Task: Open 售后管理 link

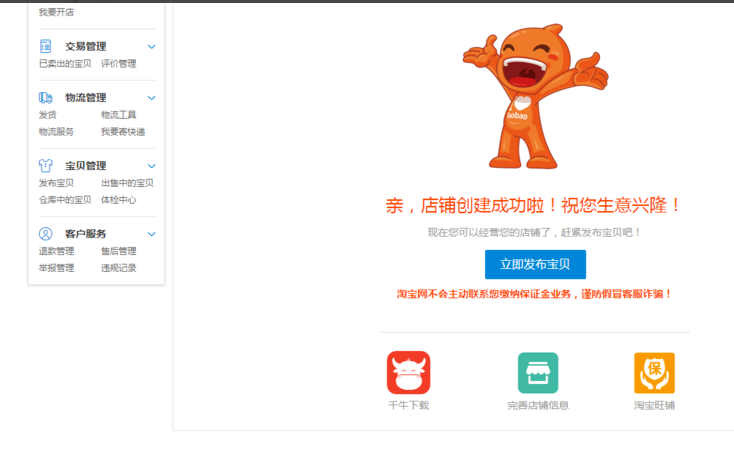Action: tap(118, 251)
